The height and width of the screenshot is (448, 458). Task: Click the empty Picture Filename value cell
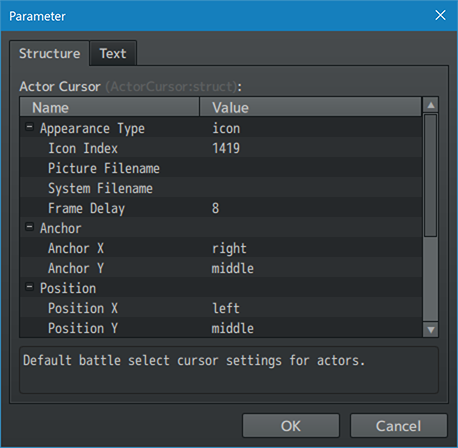(x=311, y=168)
